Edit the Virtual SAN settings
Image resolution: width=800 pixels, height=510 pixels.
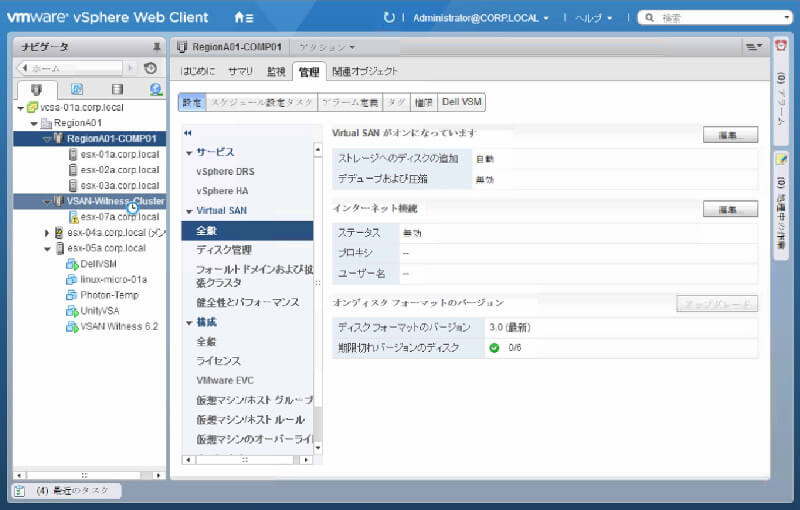click(730, 135)
